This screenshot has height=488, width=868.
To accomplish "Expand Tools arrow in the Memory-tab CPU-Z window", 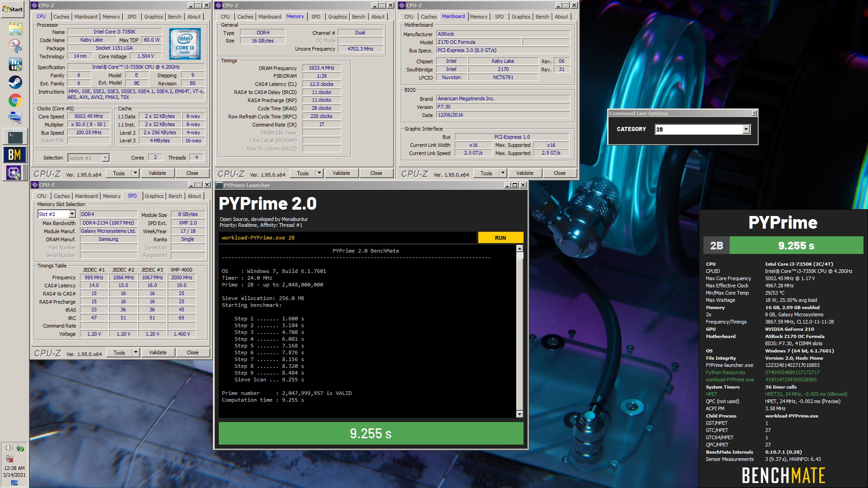I will pyautogui.click(x=319, y=173).
